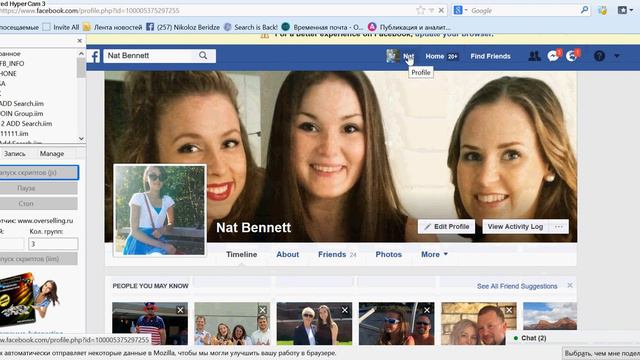Screen dimensions: 640x360
Task: Dismiss the second friend suggestion group photo
Action: (262, 310)
